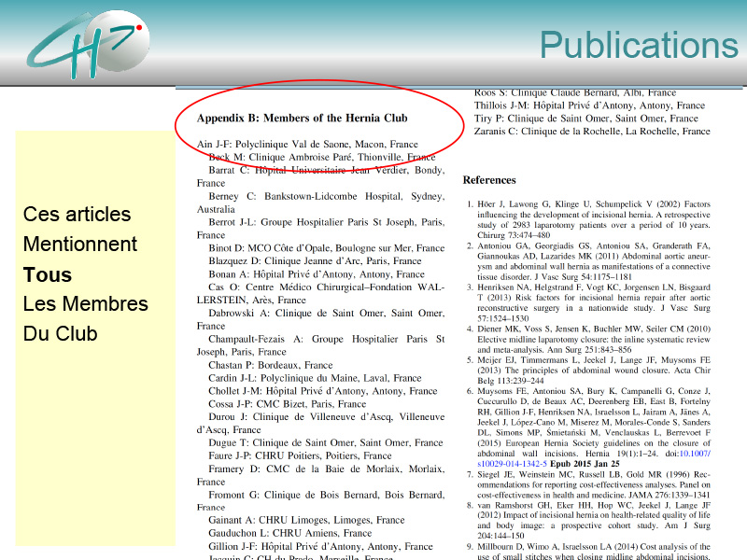Click the Dugue T member entry
The height and width of the screenshot is (560, 747).
[325, 442]
